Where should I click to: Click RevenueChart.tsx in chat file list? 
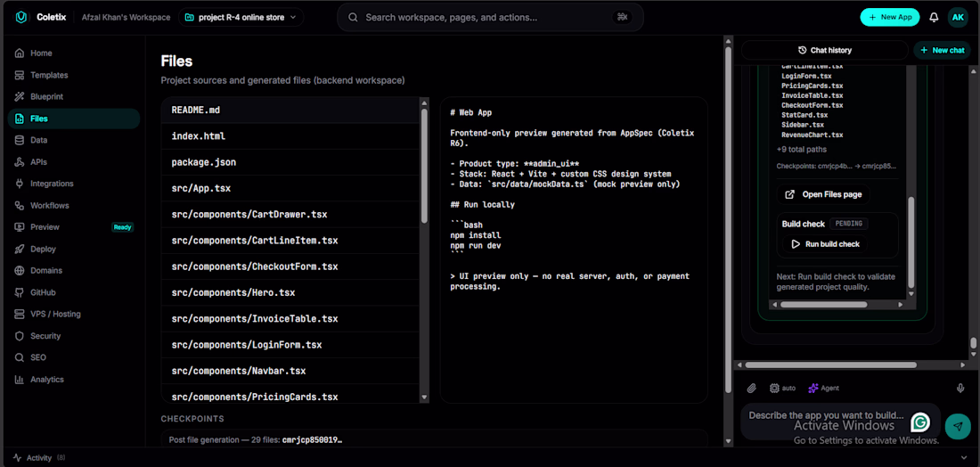(812, 135)
